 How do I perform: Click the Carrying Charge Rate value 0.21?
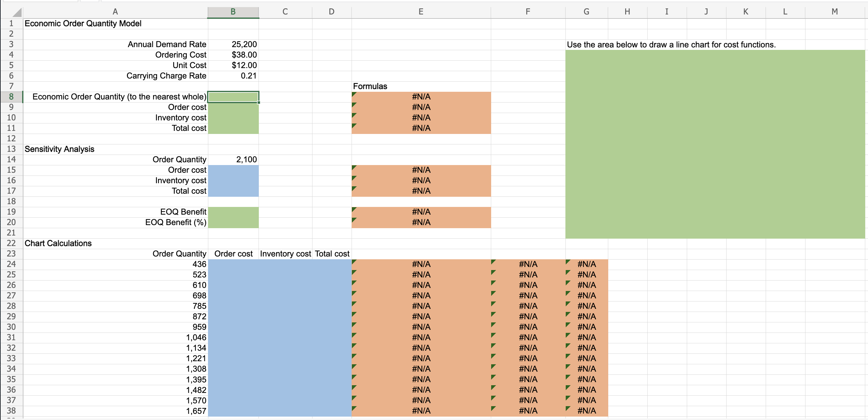click(x=248, y=76)
